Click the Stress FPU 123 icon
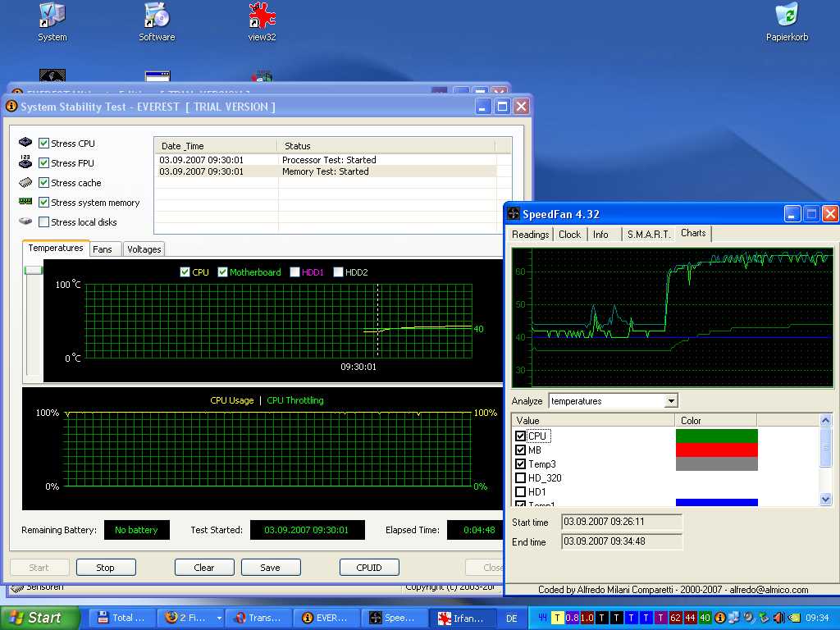Screen dimensions: 840x630 coord(25,162)
